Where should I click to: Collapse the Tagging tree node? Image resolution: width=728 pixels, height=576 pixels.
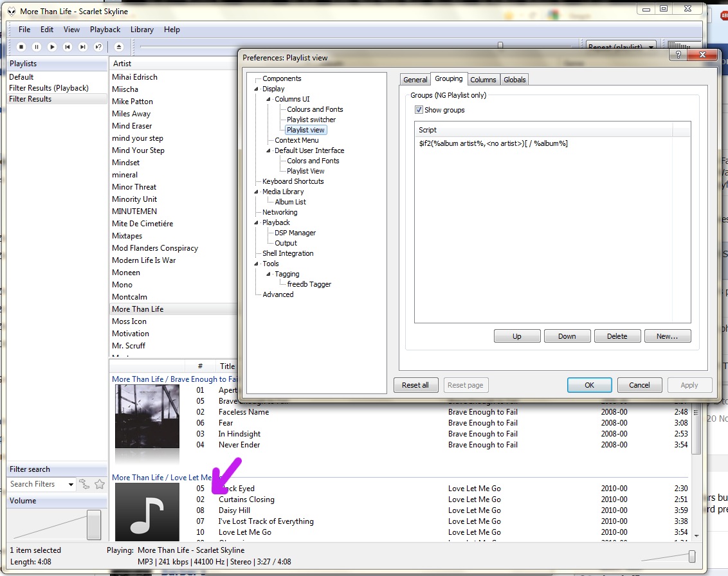coord(268,274)
